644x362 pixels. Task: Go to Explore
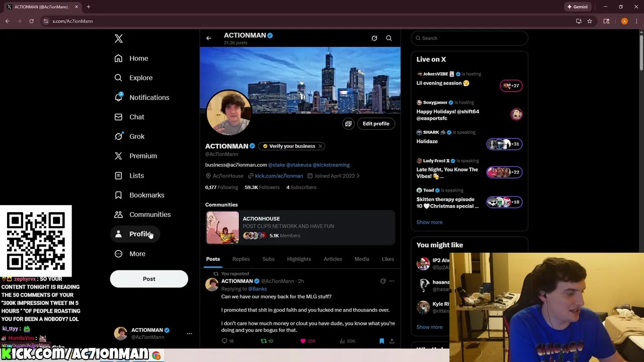click(133, 78)
